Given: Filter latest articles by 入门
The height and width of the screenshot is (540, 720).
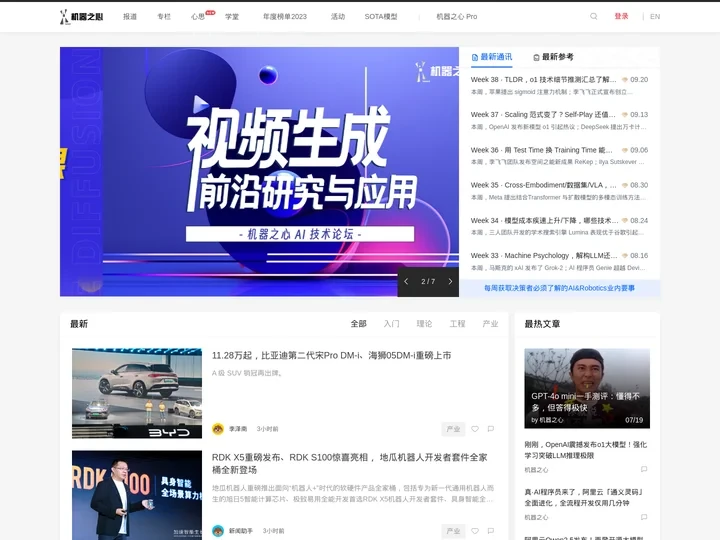Looking at the screenshot, I should click(392, 324).
